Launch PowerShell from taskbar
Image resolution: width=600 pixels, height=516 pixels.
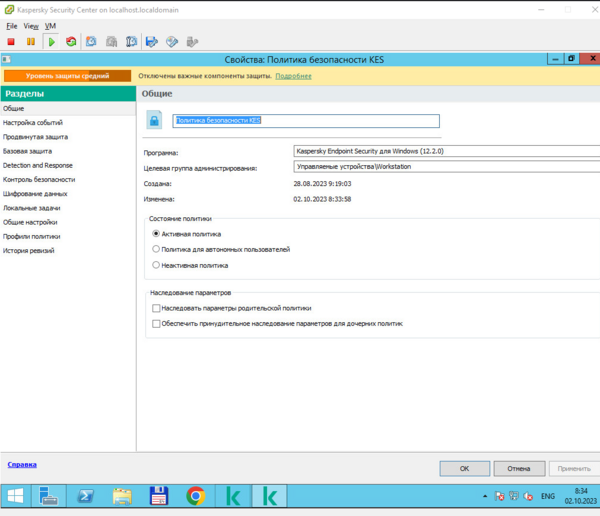(86, 496)
